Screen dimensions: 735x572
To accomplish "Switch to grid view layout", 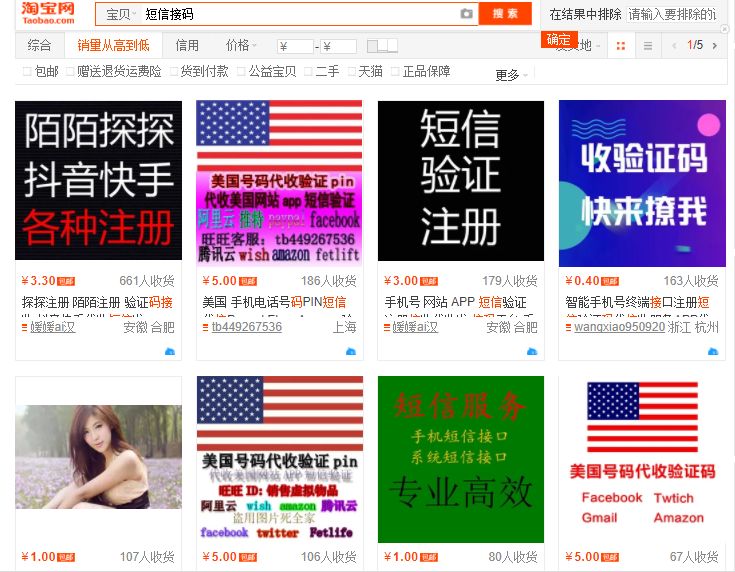I will pyautogui.click(x=621, y=45).
